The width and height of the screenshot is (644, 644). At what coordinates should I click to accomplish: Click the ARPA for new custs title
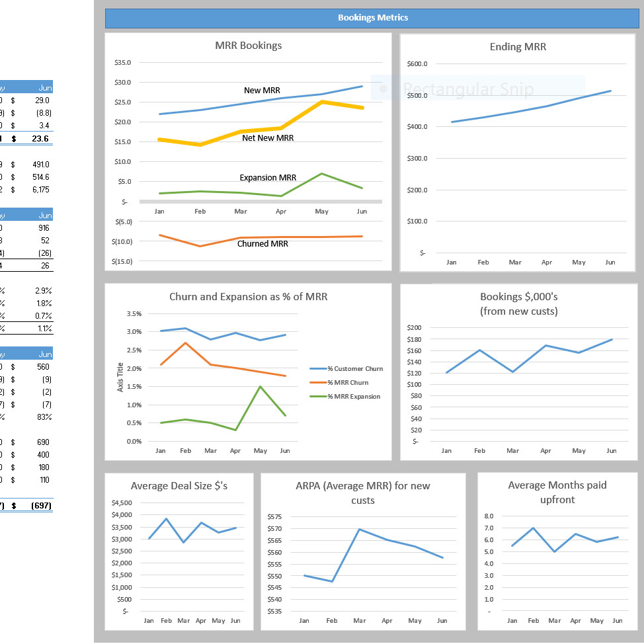(x=362, y=493)
